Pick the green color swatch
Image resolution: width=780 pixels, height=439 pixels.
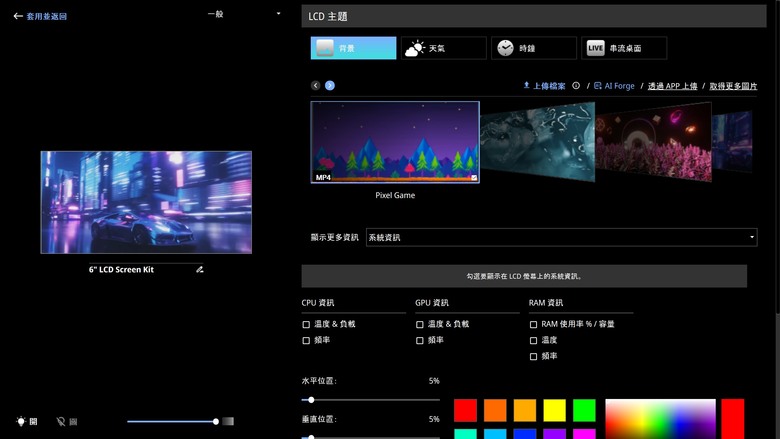[x=584, y=410]
